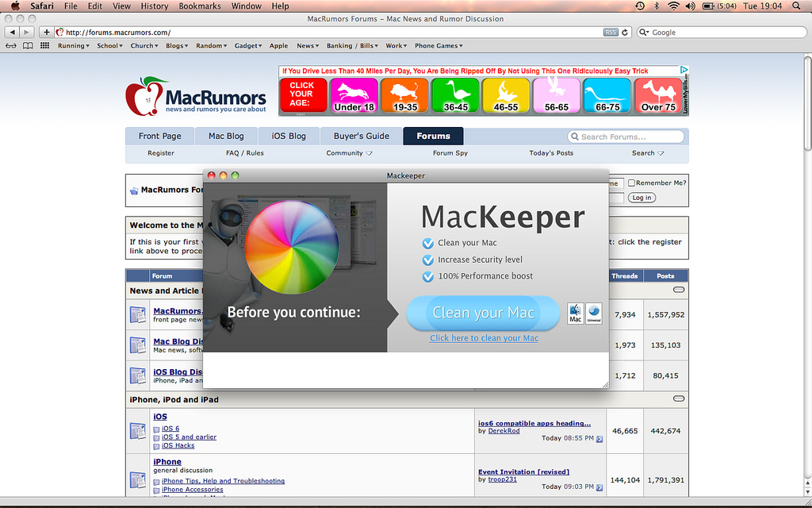Go to last post arrow for Event Invitation
This screenshot has width=812, height=508.
[x=599, y=487]
